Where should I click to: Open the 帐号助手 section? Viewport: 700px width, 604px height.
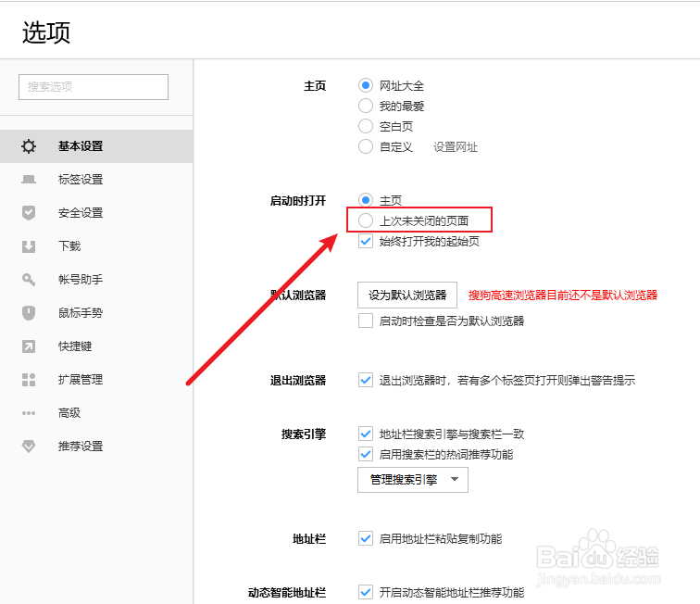pos(96,280)
